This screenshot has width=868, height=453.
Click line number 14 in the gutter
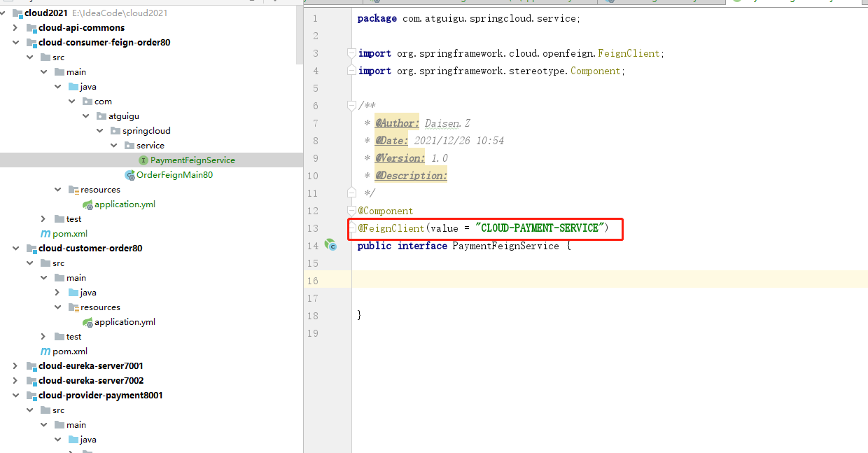click(x=312, y=246)
